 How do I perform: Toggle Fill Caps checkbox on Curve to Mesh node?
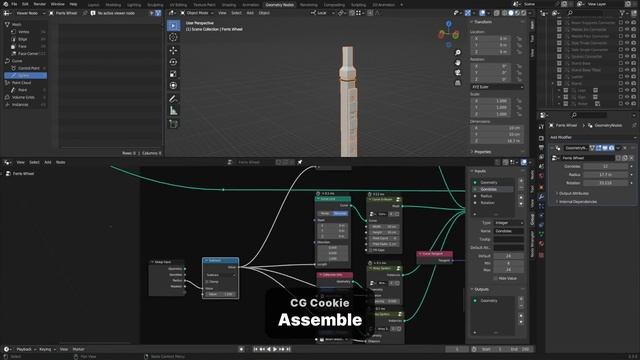pyautogui.click(x=371, y=250)
